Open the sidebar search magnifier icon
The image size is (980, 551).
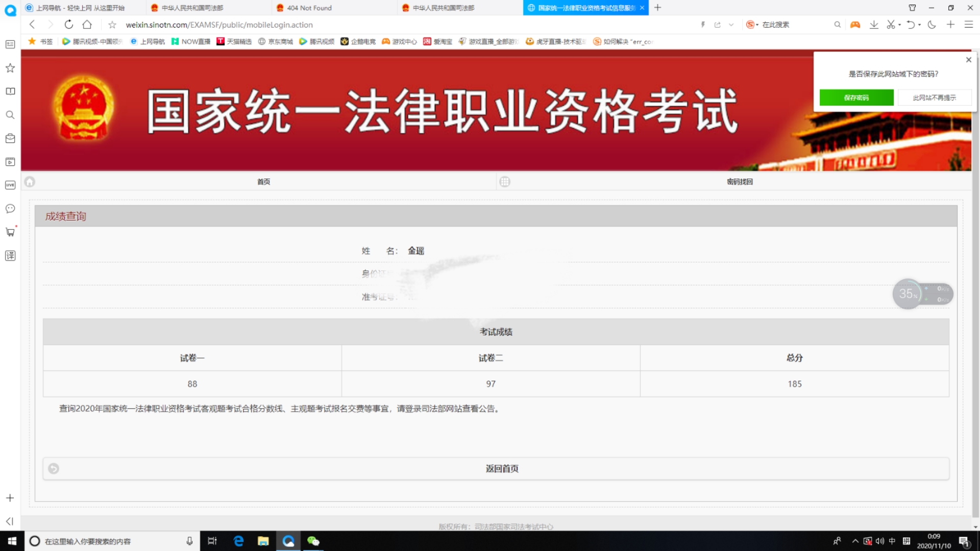pyautogui.click(x=10, y=115)
